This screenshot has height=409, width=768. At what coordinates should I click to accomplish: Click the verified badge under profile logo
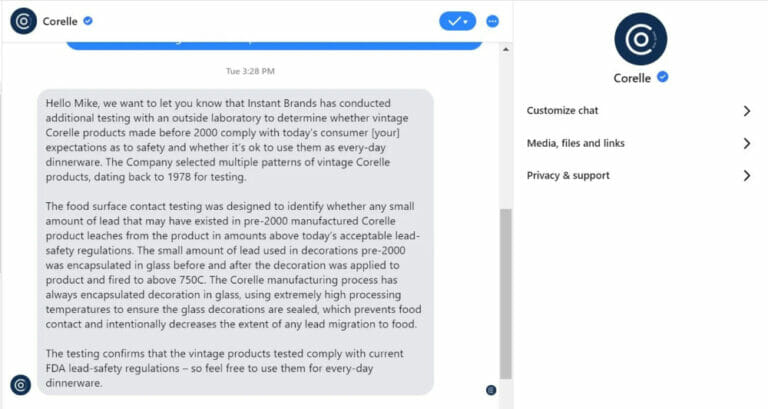662,77
